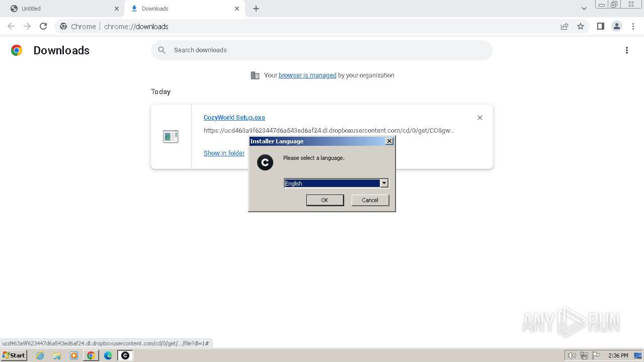Open Chrome's three-dot main menu
Image resolution: width=644 pixels, height=362 pixels.
(x=633, y=26)
